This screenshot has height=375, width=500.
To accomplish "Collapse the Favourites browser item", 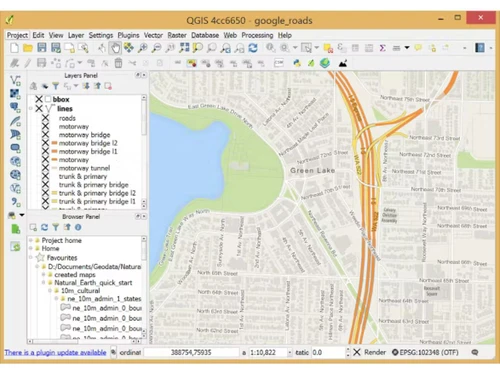I will click(31, 257).
